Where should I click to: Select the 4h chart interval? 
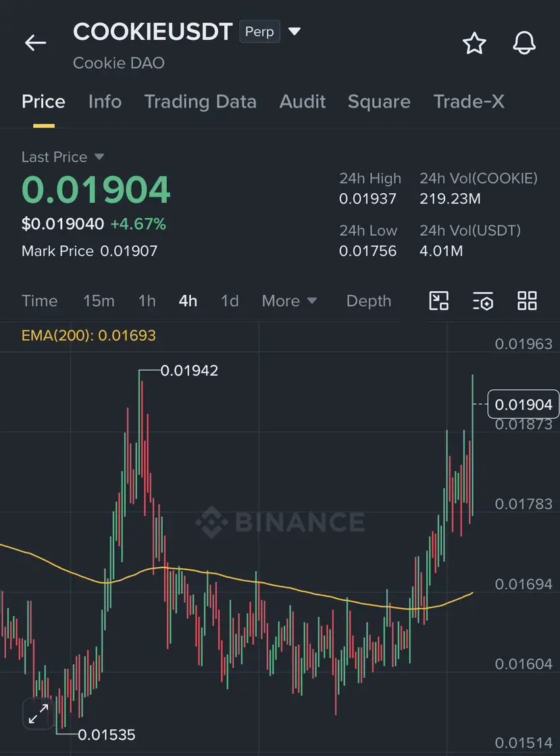(x=188, y=301)
